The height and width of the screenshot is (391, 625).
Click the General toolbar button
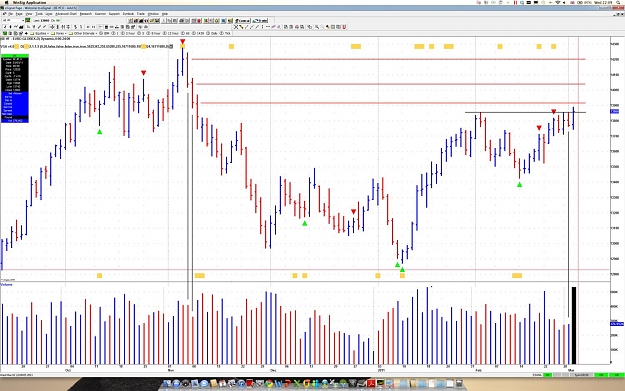click(x=242, y=20)
